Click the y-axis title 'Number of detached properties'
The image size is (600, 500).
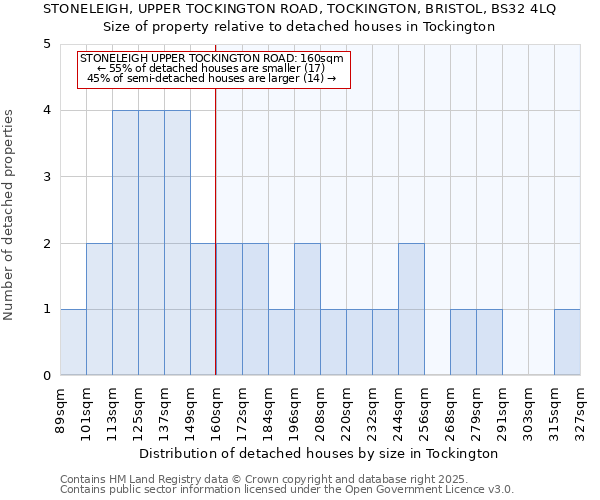click(8, 215)
